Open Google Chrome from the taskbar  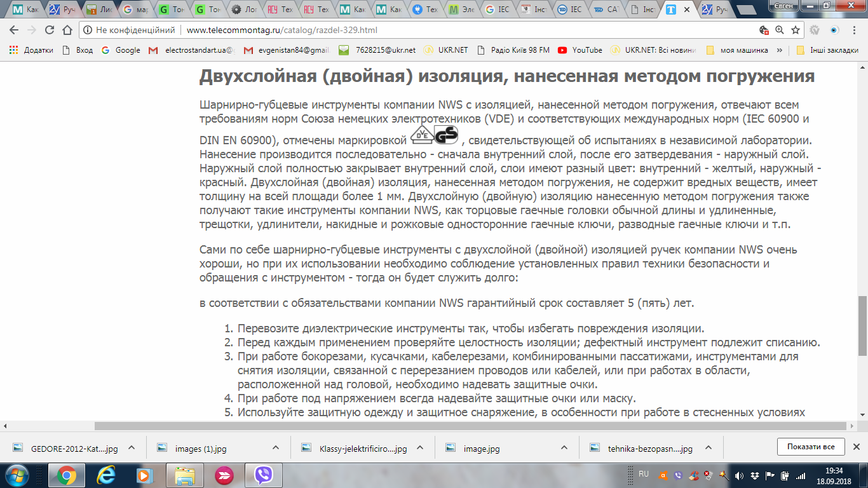click(x=66, y=475)
